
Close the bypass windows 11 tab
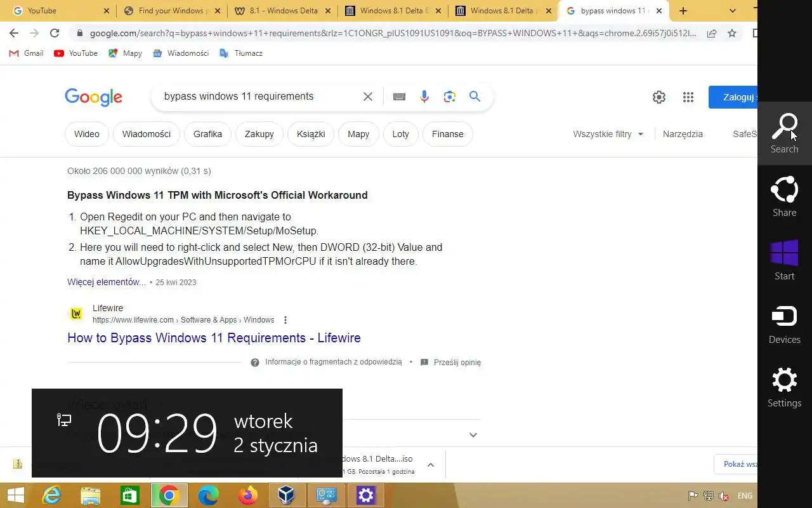click(659, 11)
